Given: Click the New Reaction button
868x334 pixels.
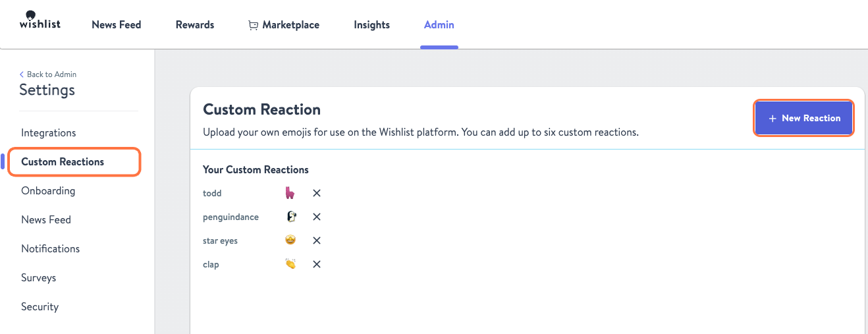Looking at the screenshot, I should coord(804,118).
